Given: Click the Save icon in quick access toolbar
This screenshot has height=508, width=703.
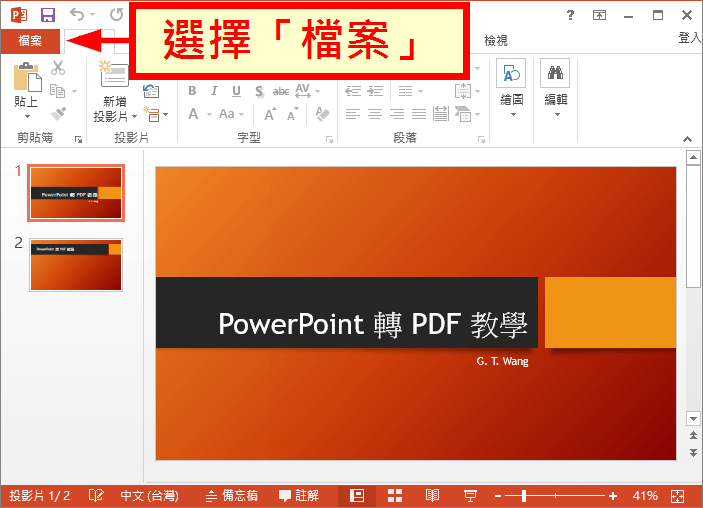Looking at the screenshot, I should coord(48,15).
